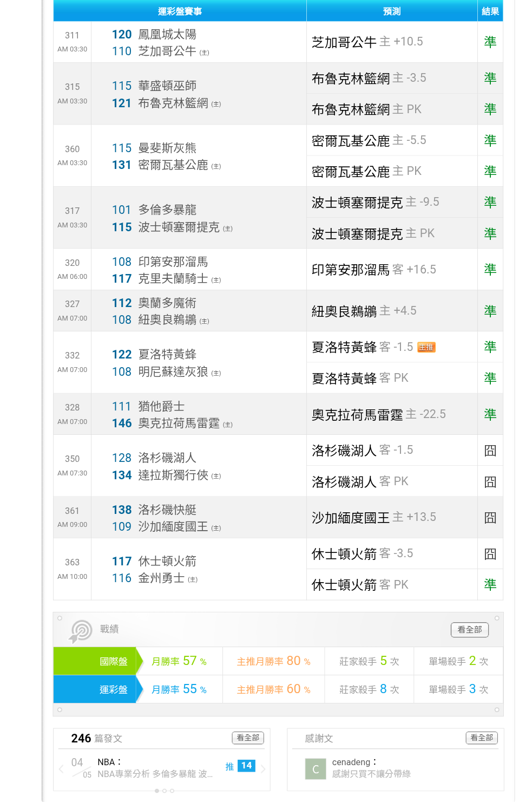Click the 準 result for 休士頓火箭 客 PK

click(490, 585)
